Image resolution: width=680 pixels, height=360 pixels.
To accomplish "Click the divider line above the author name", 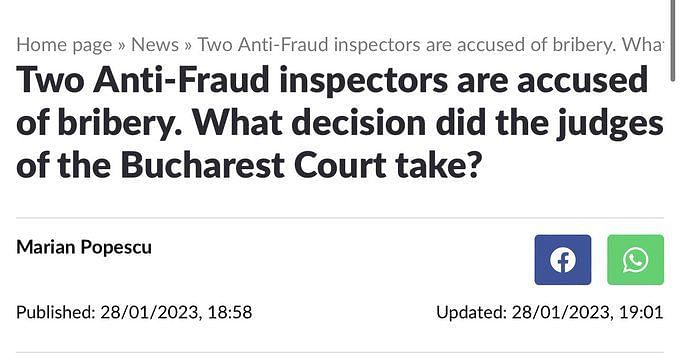I will (x=340, y=218).
